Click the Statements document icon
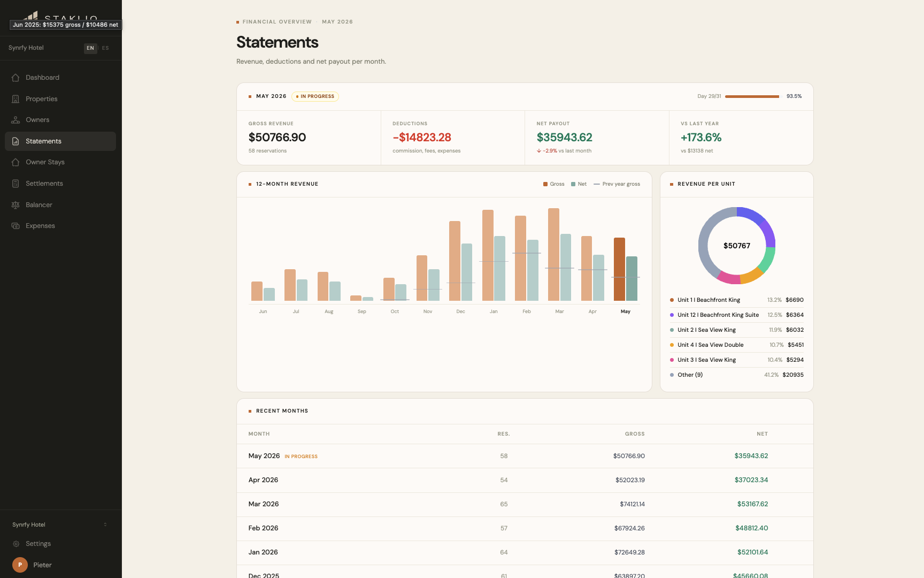Image resolution: width=924 pixels, height=578 pixels. pos(16,141)
